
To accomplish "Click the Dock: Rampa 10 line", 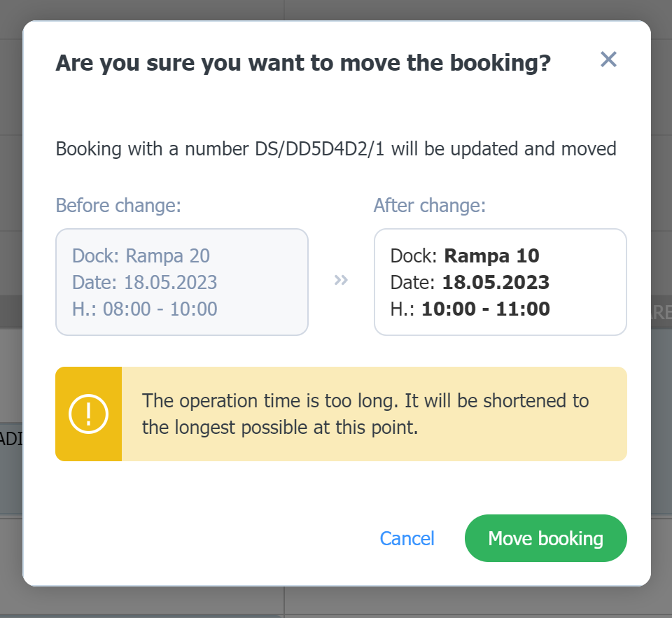I will click(465, 256).
